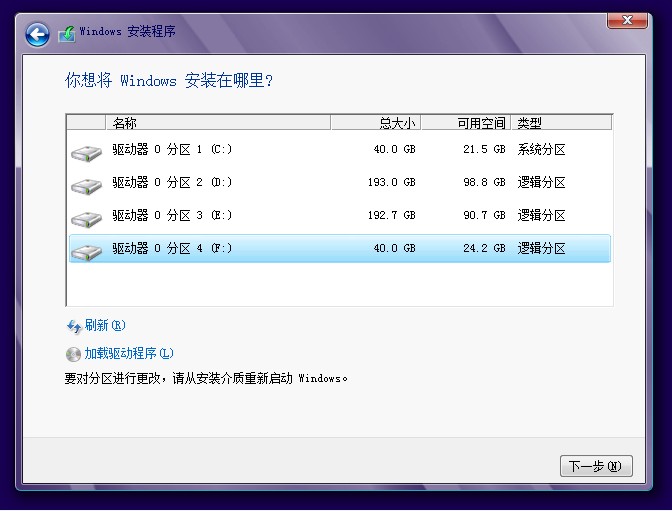
Task: Close the Windows Setup window
Action: click(627, 20)
